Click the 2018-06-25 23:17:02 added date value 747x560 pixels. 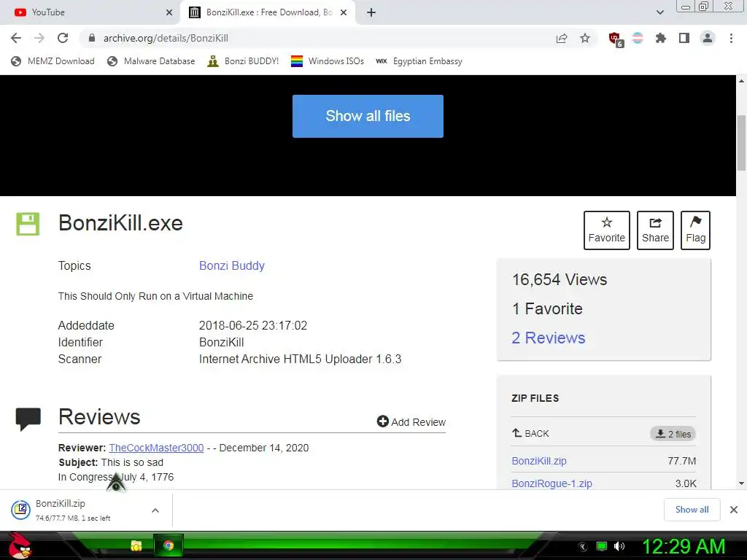click(253, 326)
